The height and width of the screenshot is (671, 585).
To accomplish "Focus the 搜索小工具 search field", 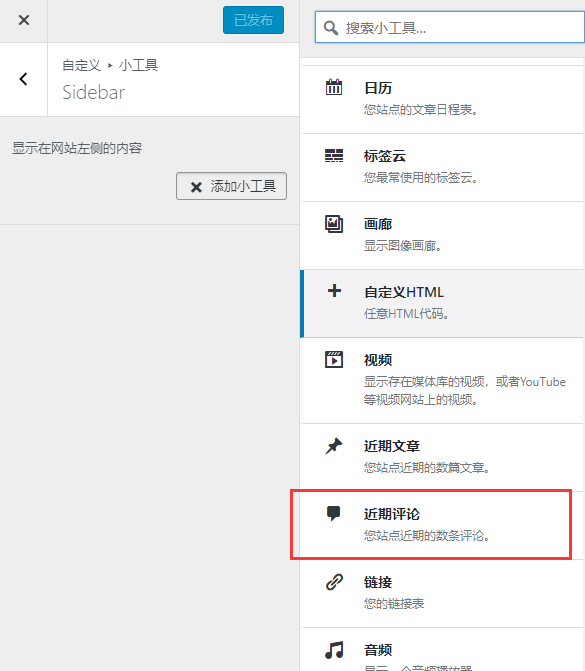I will pyautogui.click(x=450, y=27).
